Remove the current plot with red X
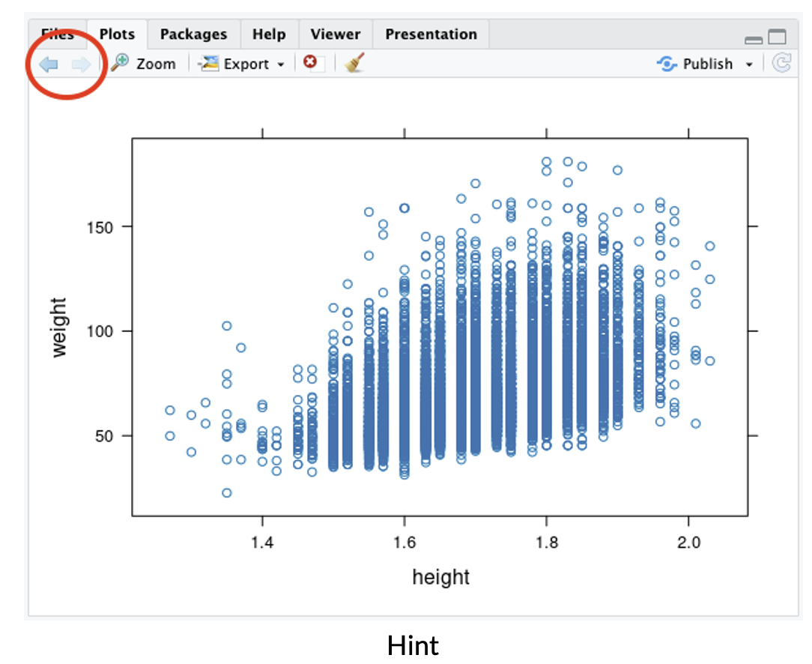 coord(310,64)
